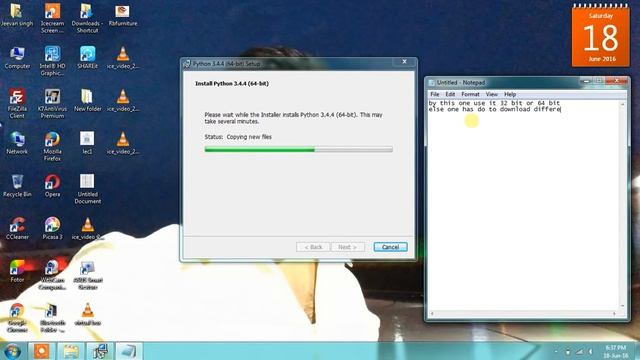The height and width of the screenshot is (360, 640).
Task: Click Notepad horizontal scrollbar right arrow
Action: (614, 314)
